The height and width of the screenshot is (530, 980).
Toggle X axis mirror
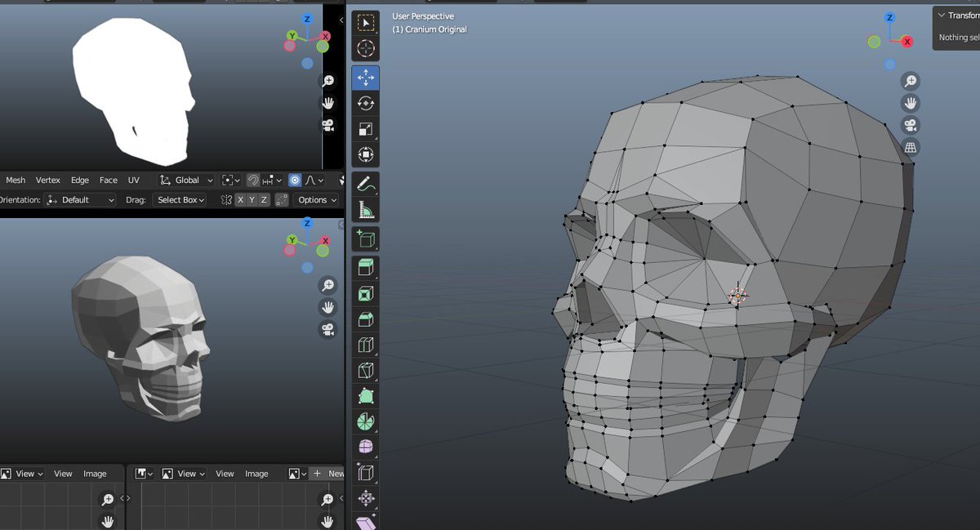241,200
